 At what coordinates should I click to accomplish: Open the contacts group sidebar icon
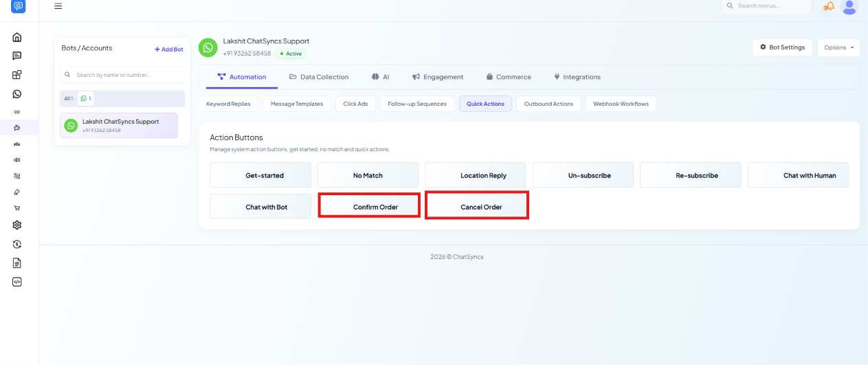coord(17,144)
